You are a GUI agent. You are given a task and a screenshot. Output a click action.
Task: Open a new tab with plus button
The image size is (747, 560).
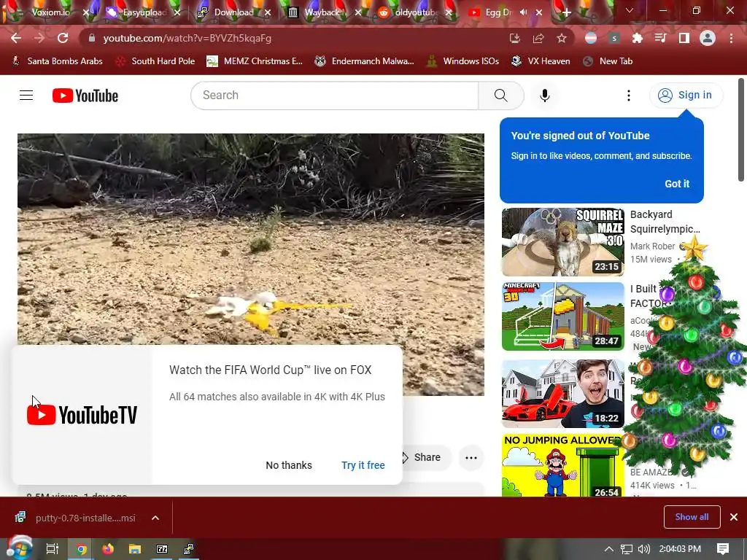pyautogui.click(x=566, y=13)
